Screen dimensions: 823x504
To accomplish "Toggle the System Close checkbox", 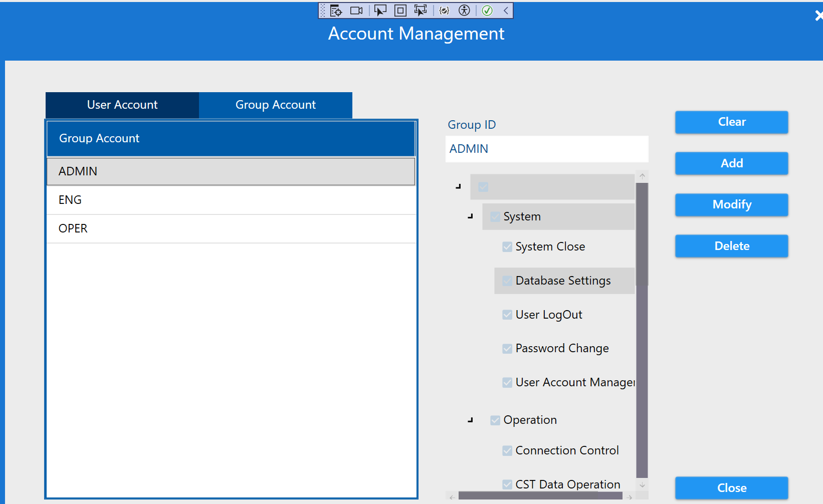I will pyautogui.click(x=507, y=246).
